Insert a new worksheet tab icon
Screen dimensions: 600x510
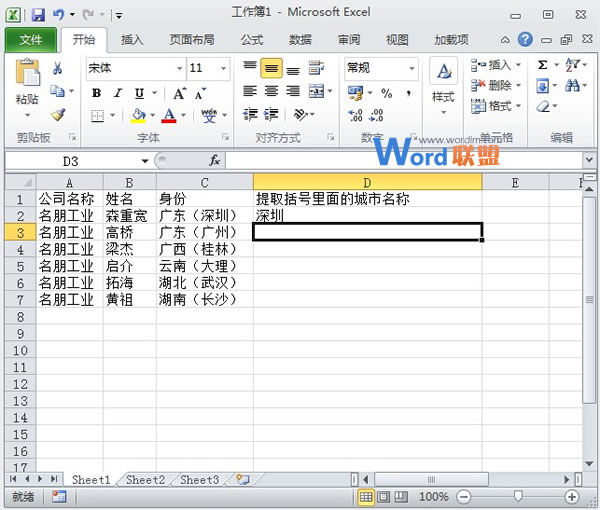pos(241,480)
